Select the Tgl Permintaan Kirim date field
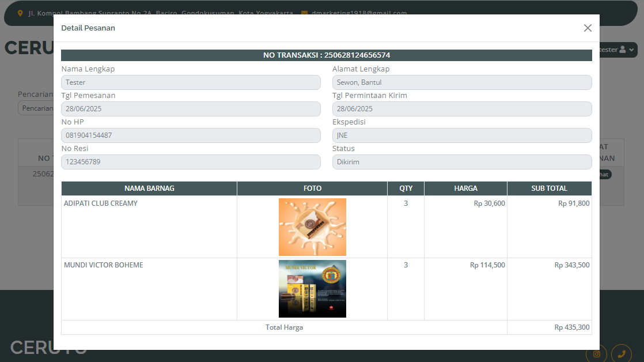This screenshot has height=362, width=644. click(x=461, y=109)
